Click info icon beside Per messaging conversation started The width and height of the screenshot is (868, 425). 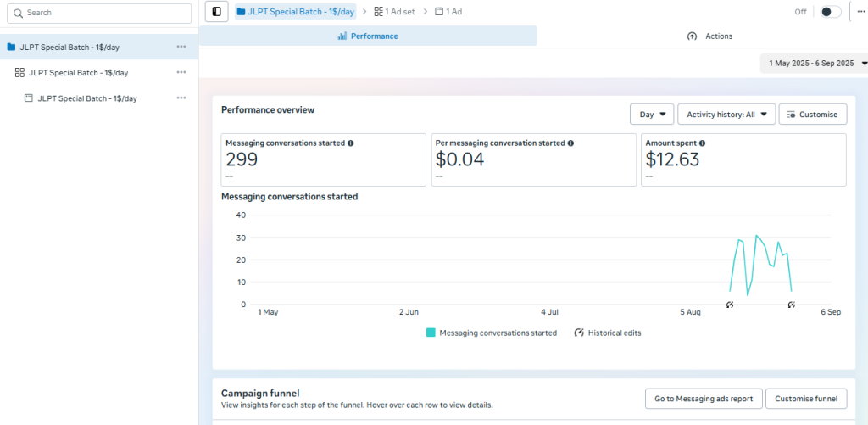coord(570,143)
